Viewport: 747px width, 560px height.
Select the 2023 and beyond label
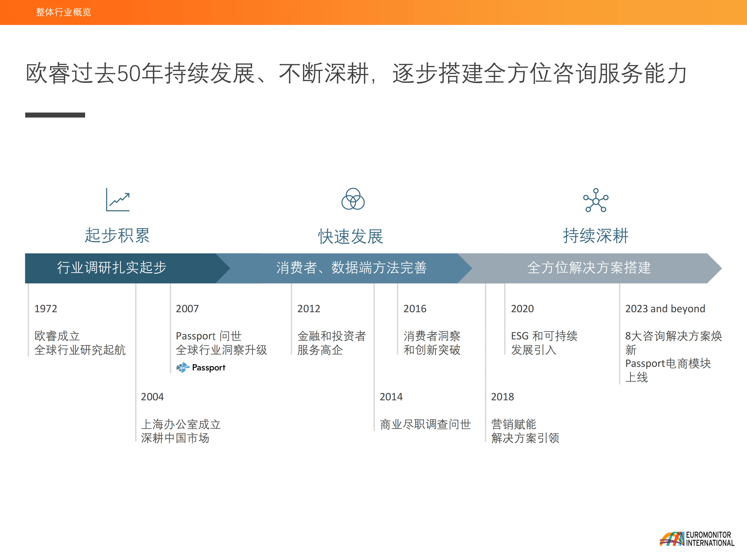665,308
